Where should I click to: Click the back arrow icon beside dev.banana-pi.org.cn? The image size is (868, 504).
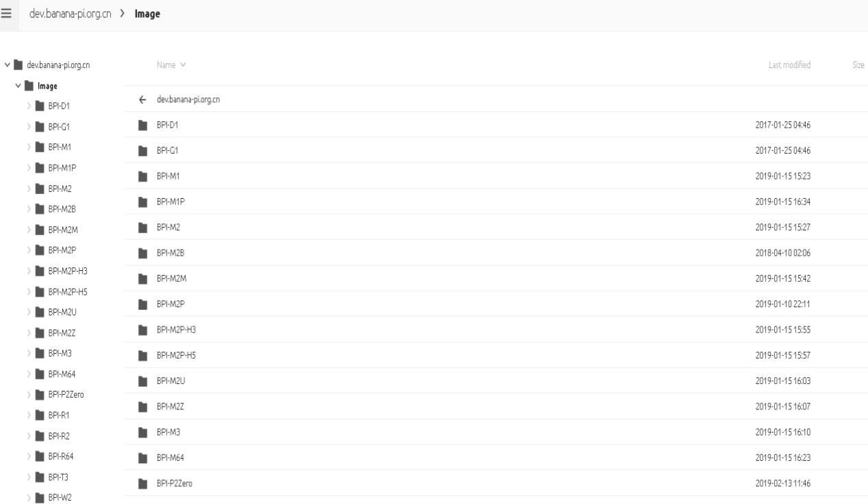(x=142, y=99)
